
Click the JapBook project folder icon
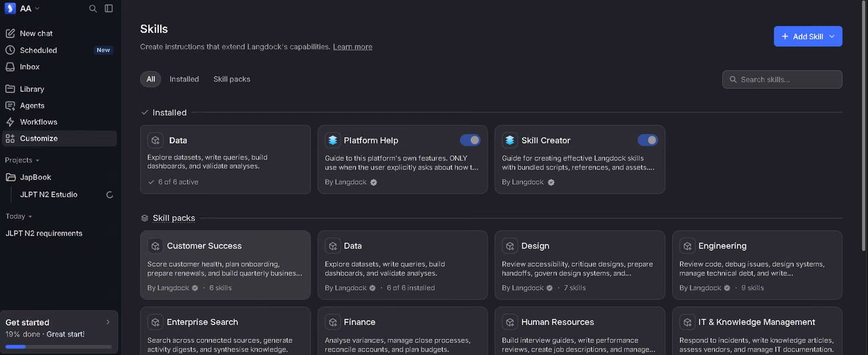coord(10,177)
